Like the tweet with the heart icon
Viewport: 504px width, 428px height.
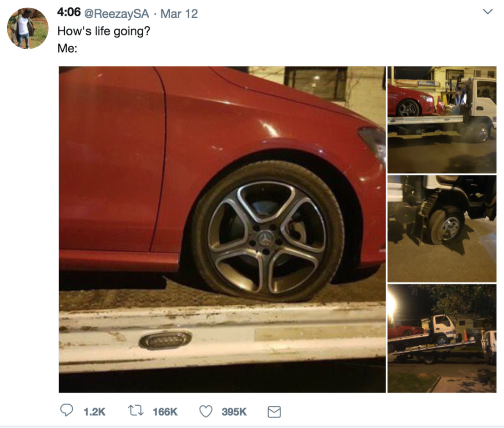206,411
